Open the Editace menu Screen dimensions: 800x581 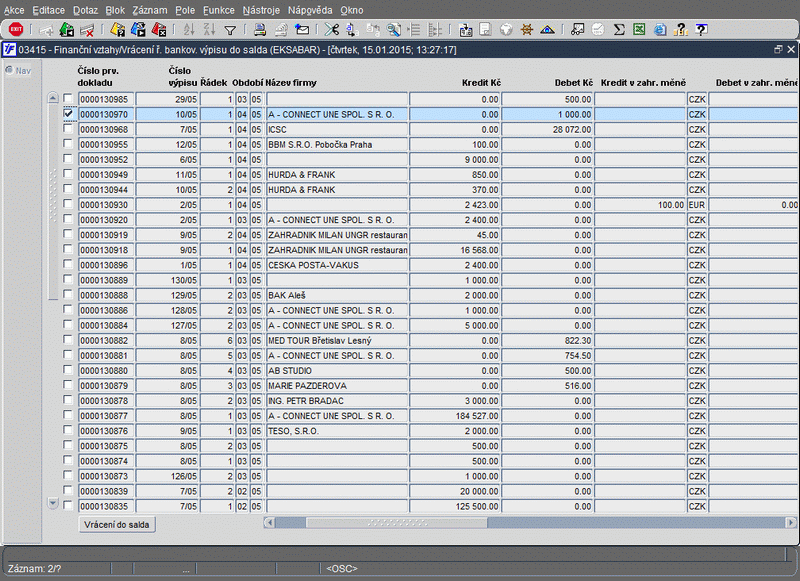48,10
